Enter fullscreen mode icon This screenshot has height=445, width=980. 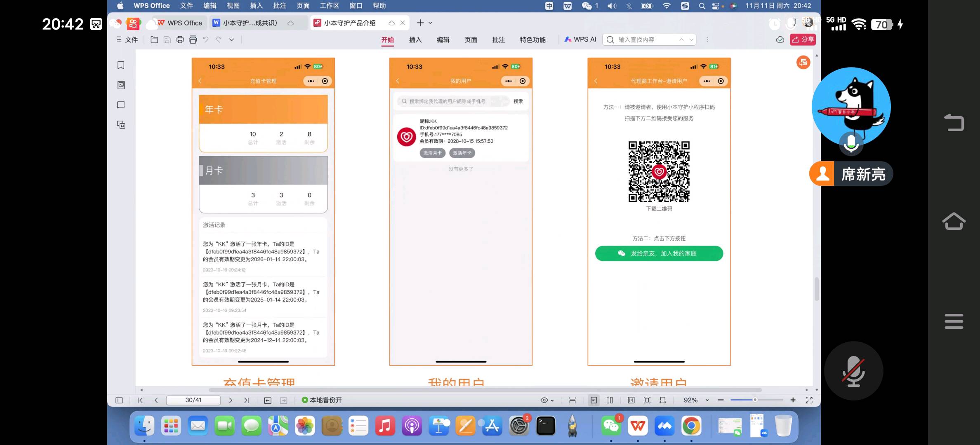coord(809,400)
